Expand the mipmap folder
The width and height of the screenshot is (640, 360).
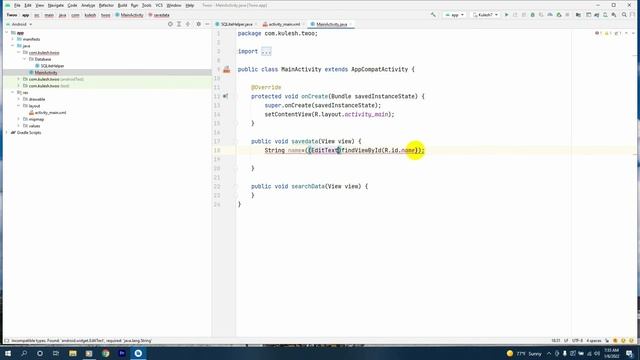click(x=19, y=119)
